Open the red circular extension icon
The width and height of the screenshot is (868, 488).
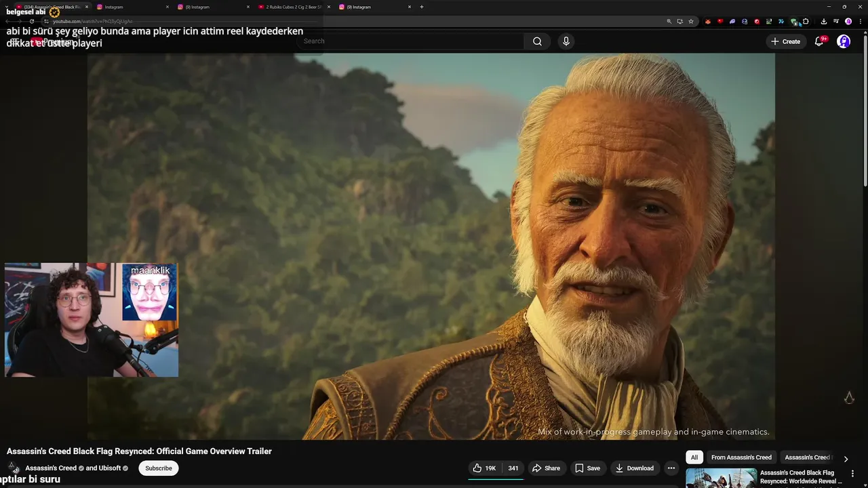point(757,22)
